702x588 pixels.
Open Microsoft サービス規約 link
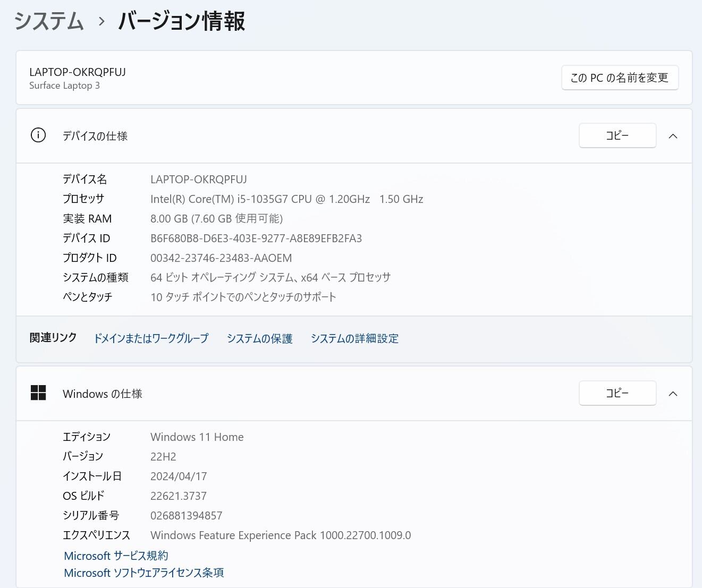(116, 556)
